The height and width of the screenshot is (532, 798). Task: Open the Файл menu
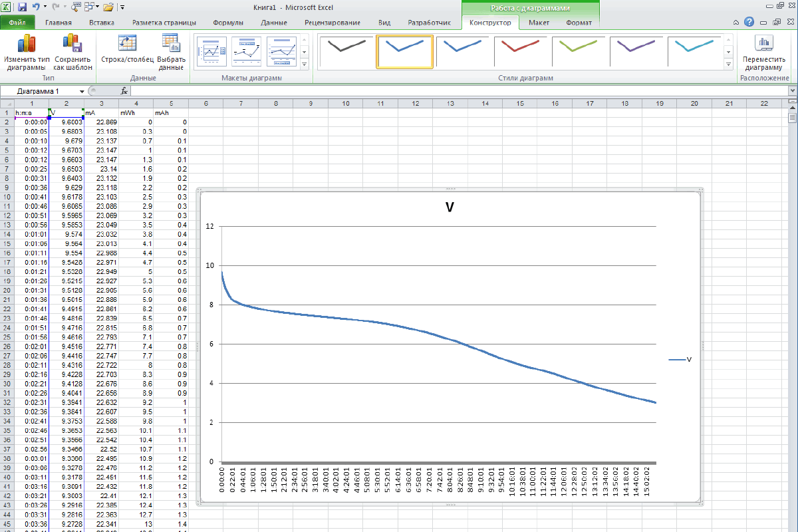coord(17,22)
